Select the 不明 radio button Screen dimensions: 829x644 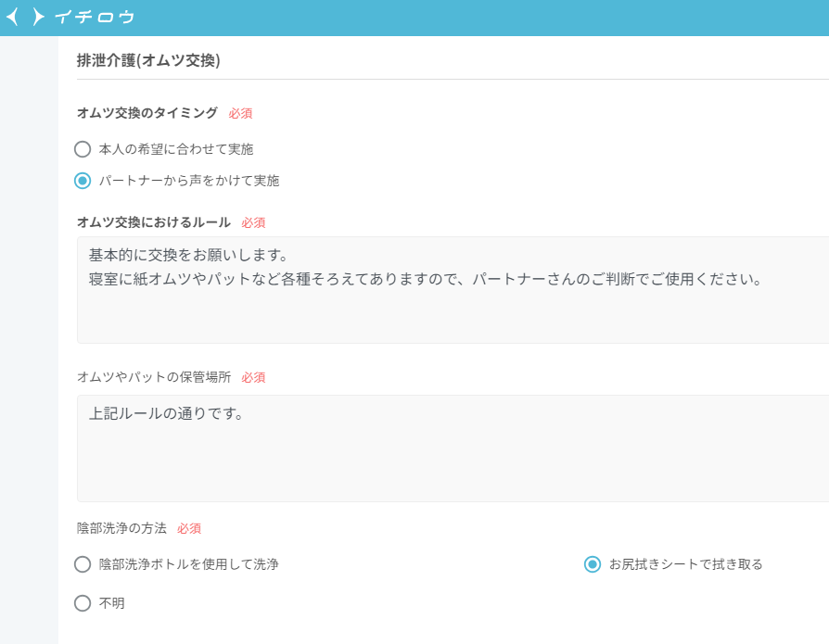click(83, 603)
